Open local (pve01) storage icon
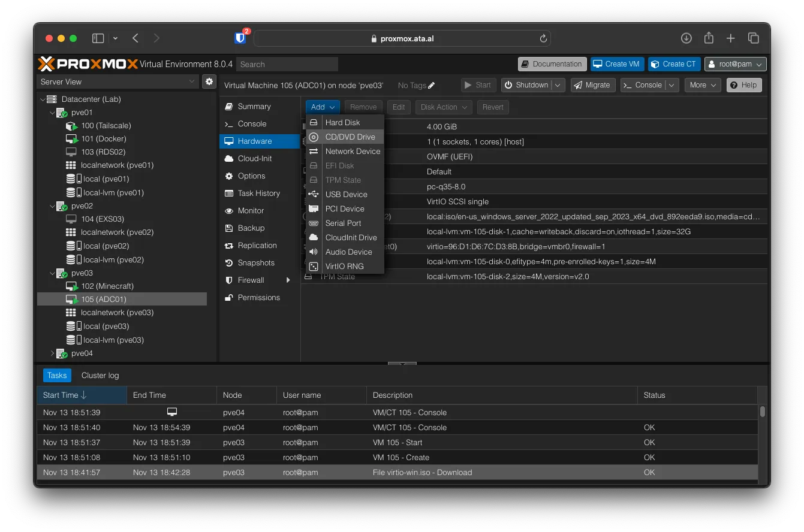The width and height of the screenshot is (804, 532). click(74, 179)
